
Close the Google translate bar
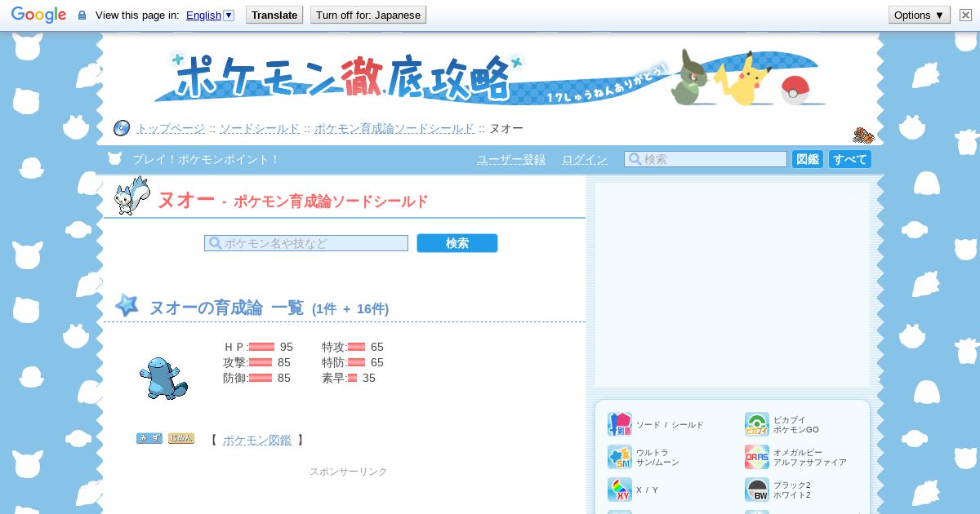click(x=965, y=15)
